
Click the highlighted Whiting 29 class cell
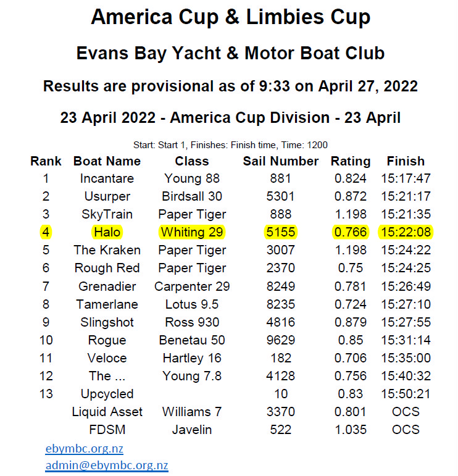(192, 233)
